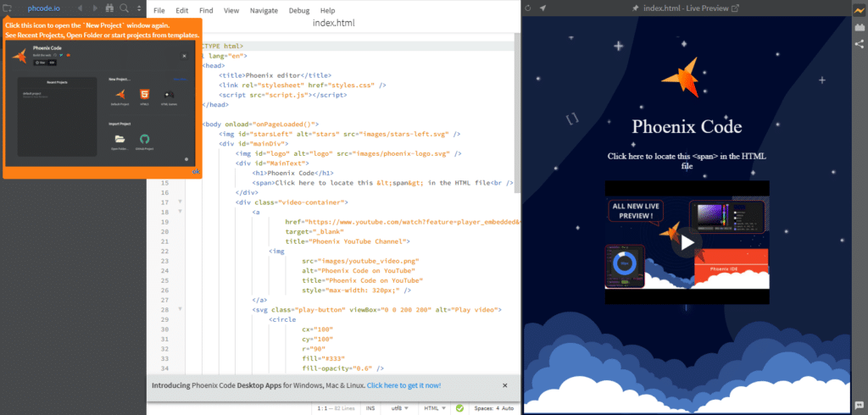Viewport: 868px width, 415px height.
Task: Click the video thumbnail's ALL NEW LIVE PREVIEW bubble
Action: coord(636,210)
